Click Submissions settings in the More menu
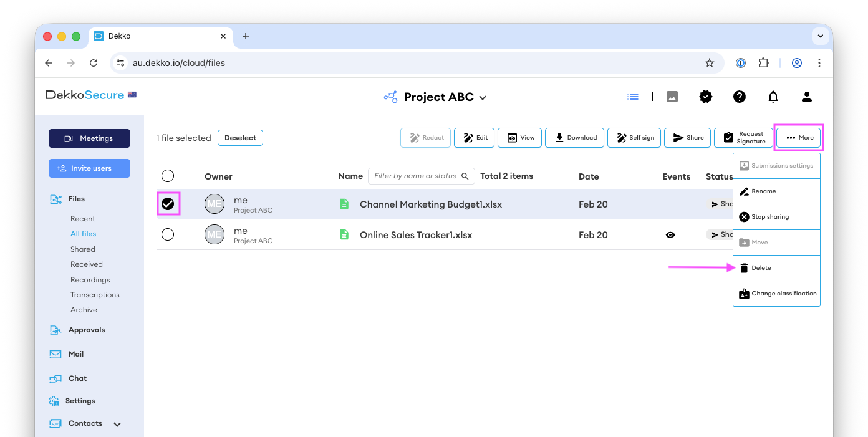Image resolution: width=868 pixels, height=437 pixels. pos(776,166)
